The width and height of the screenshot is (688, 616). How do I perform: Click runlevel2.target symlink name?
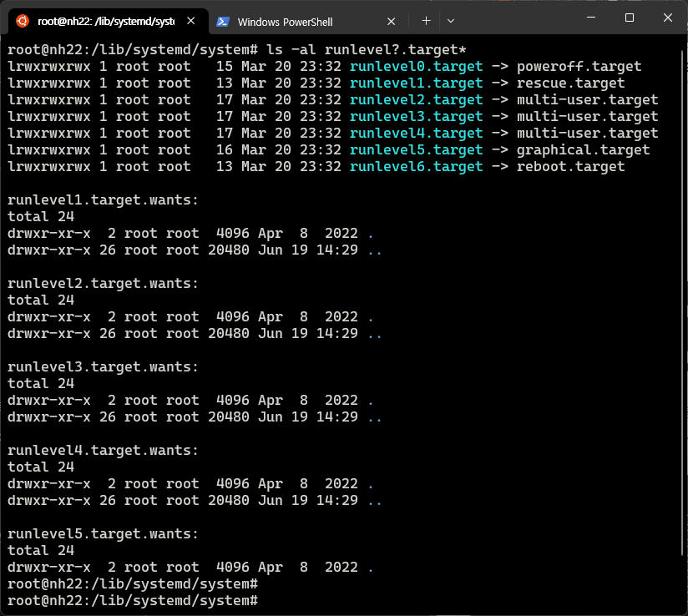point(416,99)
